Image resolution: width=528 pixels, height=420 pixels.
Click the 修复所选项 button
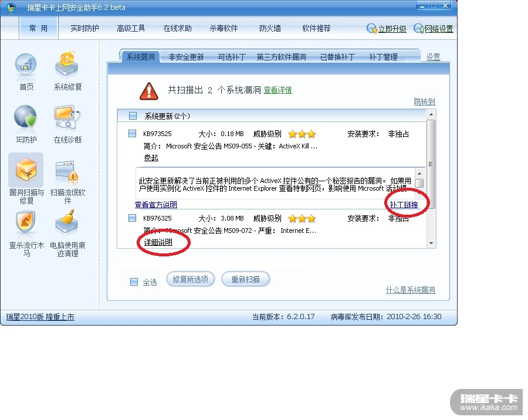tap(191, 279)
